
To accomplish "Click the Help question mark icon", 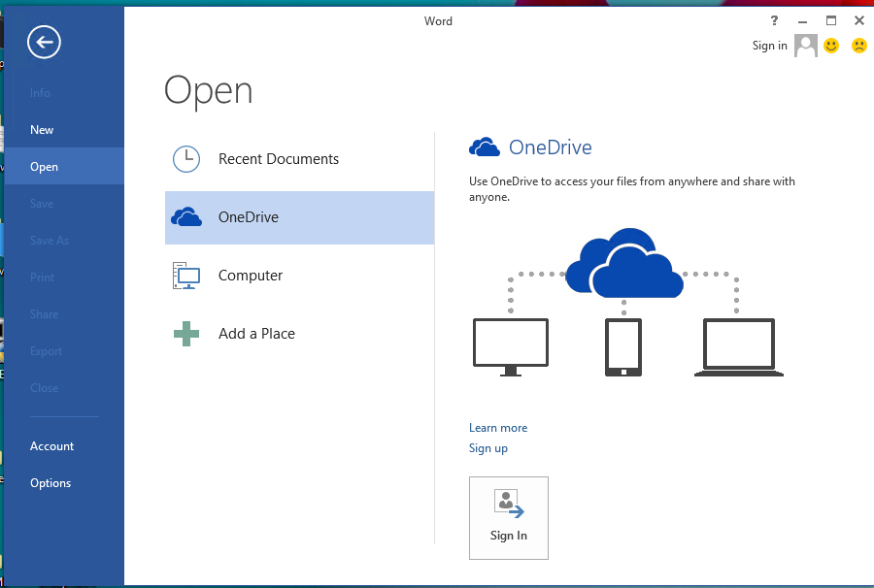I will (774, 20).
